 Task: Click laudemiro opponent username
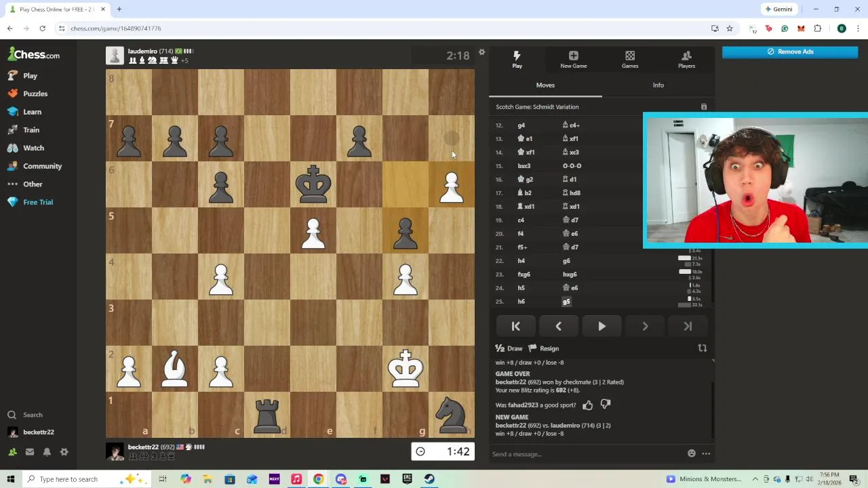point(142,52)
